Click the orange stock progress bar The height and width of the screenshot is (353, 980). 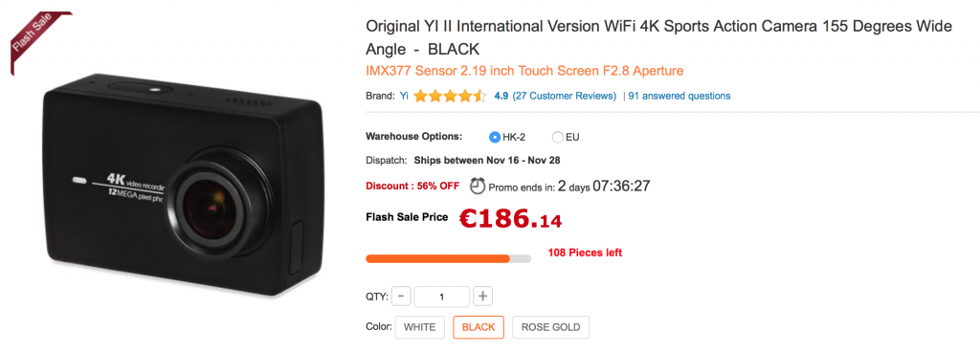tap(448, 258)
